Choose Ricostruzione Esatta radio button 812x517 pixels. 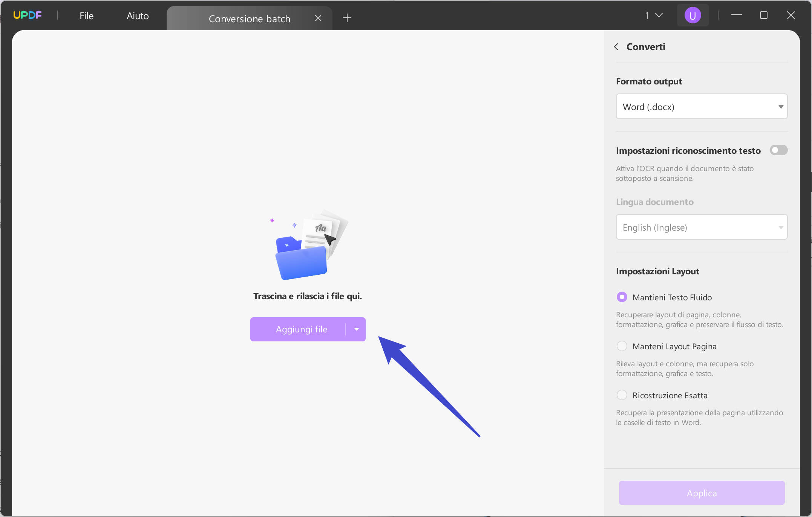(x=622, y=395)
